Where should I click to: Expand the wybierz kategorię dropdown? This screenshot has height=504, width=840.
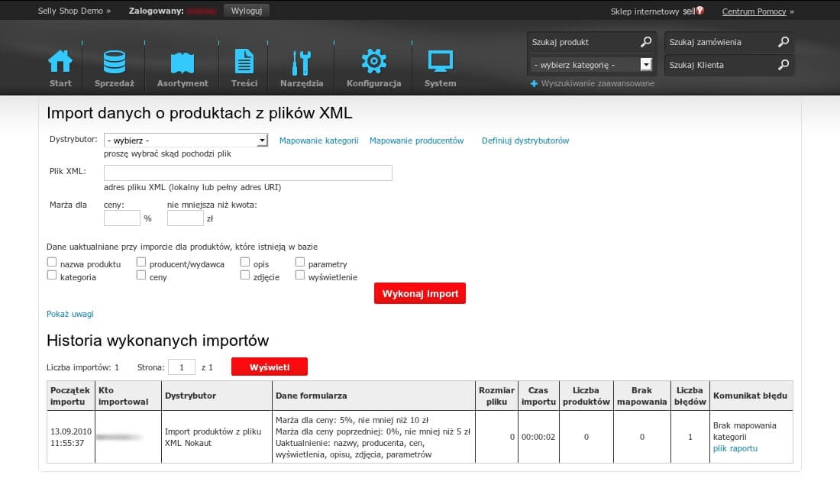pyautogui.click(x=593, y=65)
